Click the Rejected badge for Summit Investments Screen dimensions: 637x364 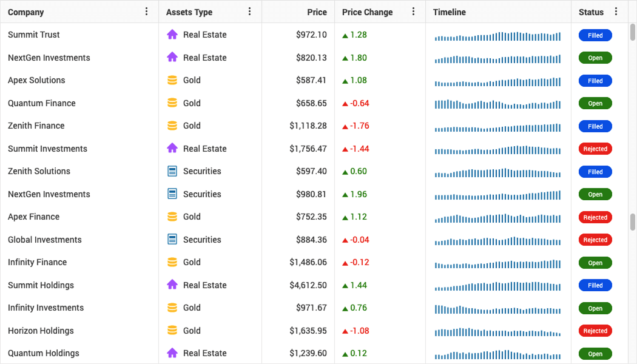pyautogui.click(x=595, y=149)
